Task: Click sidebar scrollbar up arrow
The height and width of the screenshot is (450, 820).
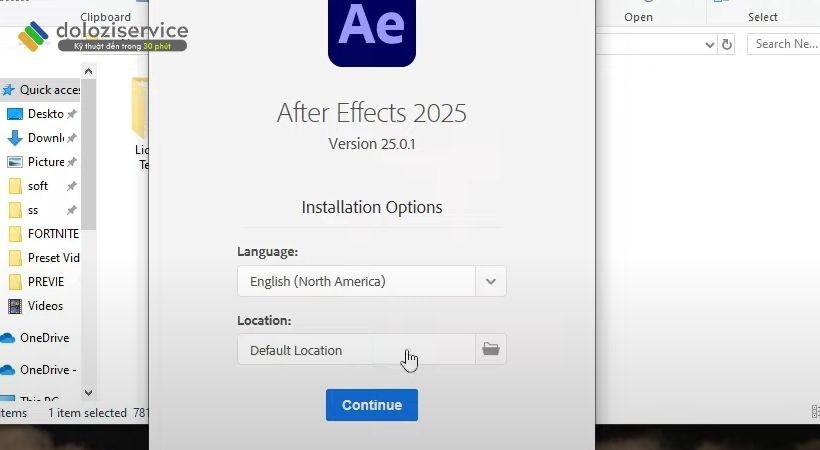Action: (88, 71)
